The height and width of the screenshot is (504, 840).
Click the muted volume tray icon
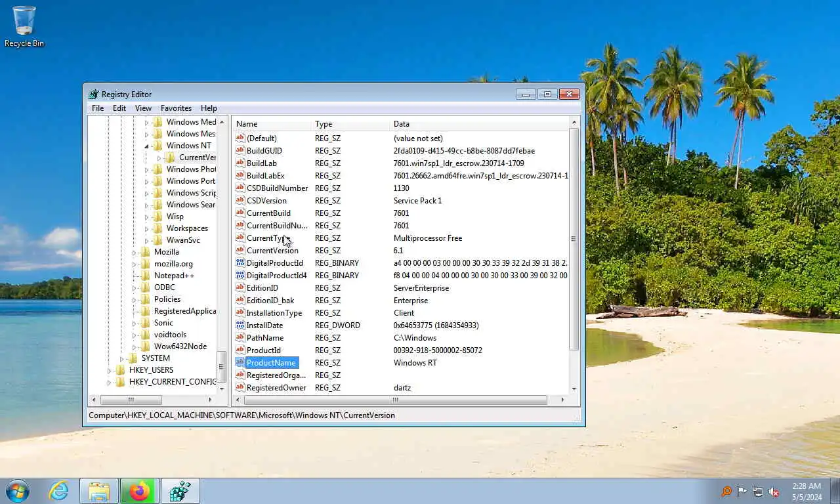pos(774,492)
